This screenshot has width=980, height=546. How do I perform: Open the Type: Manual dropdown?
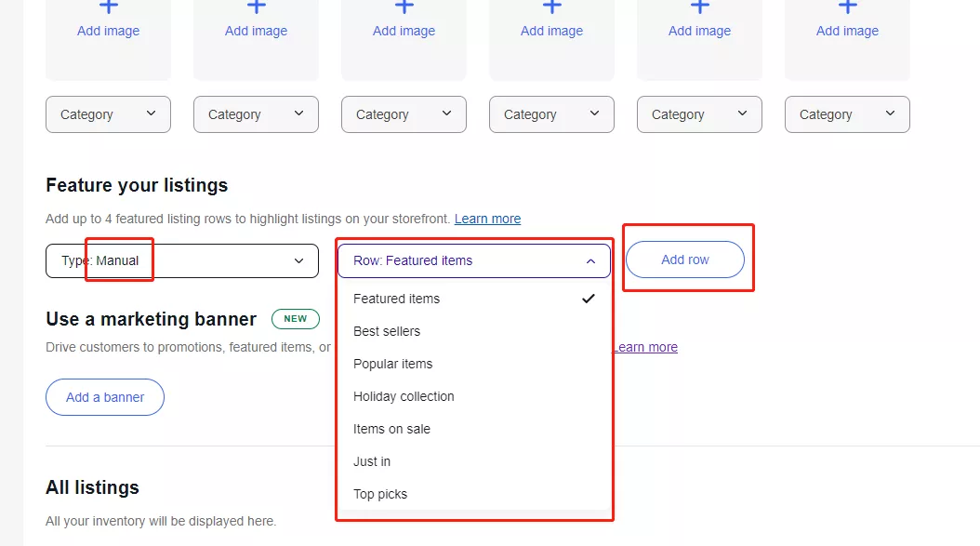point(183,260)
